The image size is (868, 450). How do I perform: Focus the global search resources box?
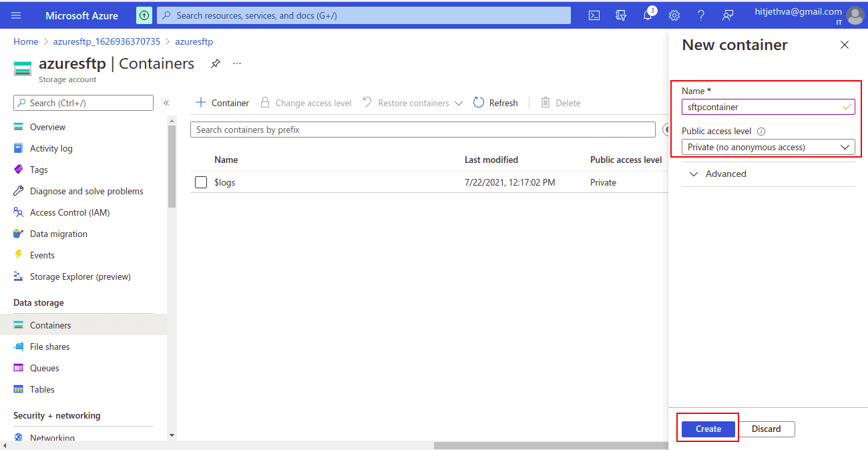364,15
